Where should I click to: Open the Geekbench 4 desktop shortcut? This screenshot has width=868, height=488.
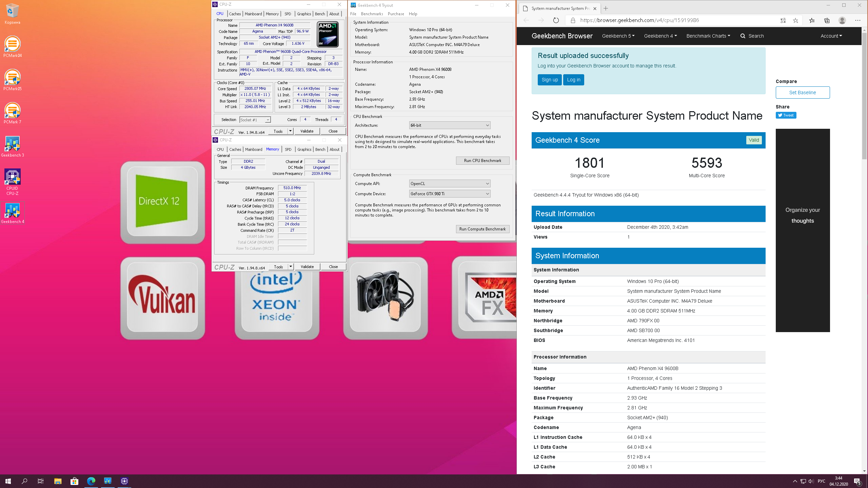coord(12,213)
